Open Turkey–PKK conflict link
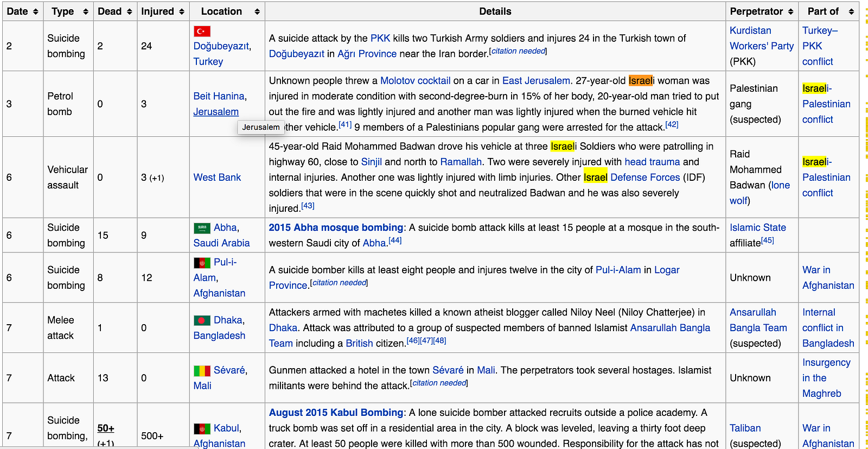Screen dimensions: 868x449 [820, 46]
